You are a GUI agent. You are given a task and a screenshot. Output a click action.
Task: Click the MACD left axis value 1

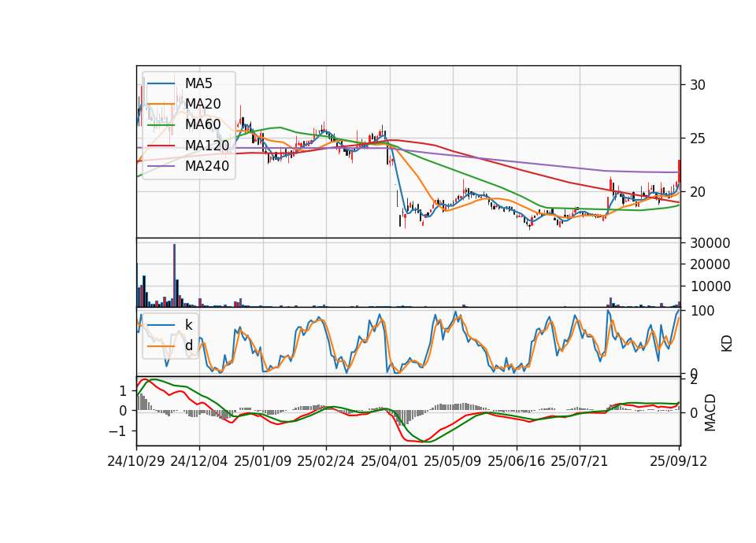(123, 391)
